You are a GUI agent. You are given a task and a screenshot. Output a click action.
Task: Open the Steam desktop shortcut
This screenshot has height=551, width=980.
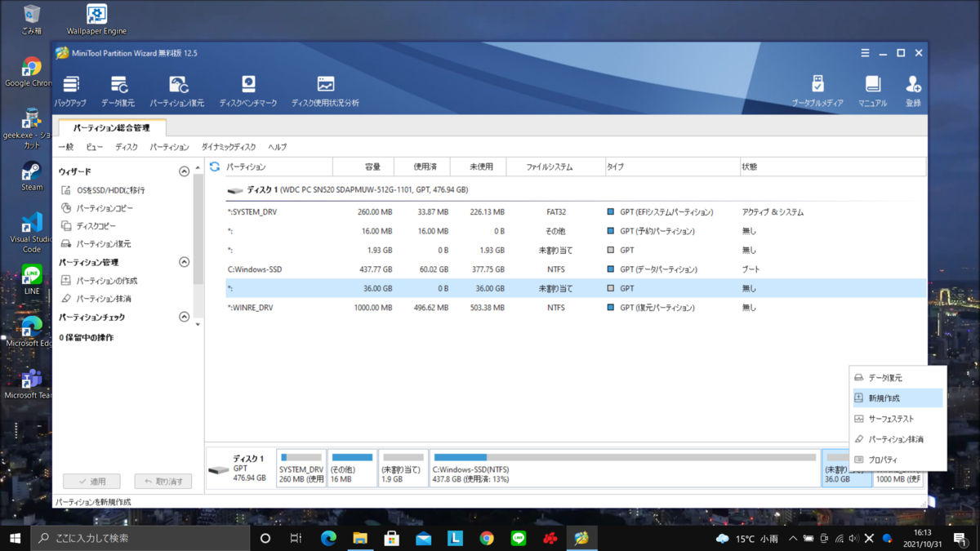[x=32, y=176]
